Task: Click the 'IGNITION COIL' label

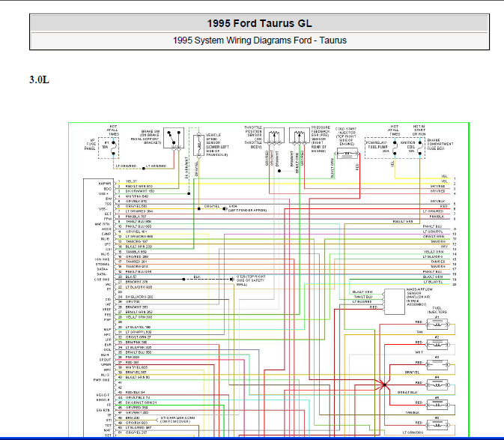Action: pos(408,146)
